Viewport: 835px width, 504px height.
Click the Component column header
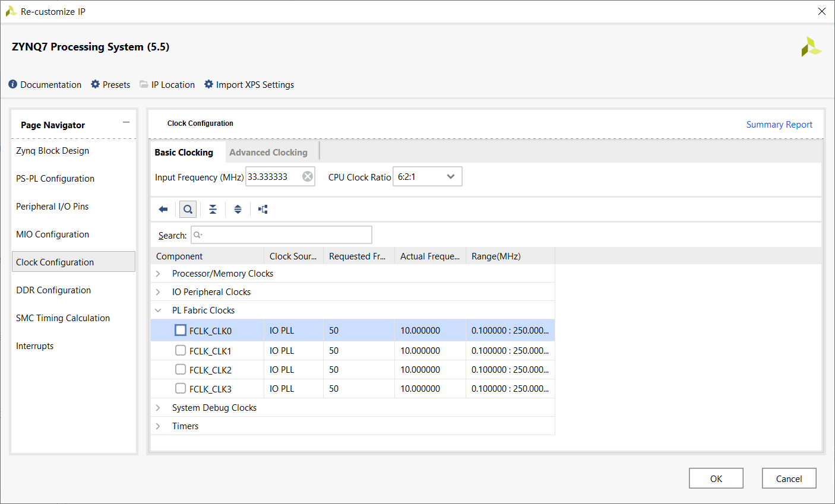(x=207, y=256)
